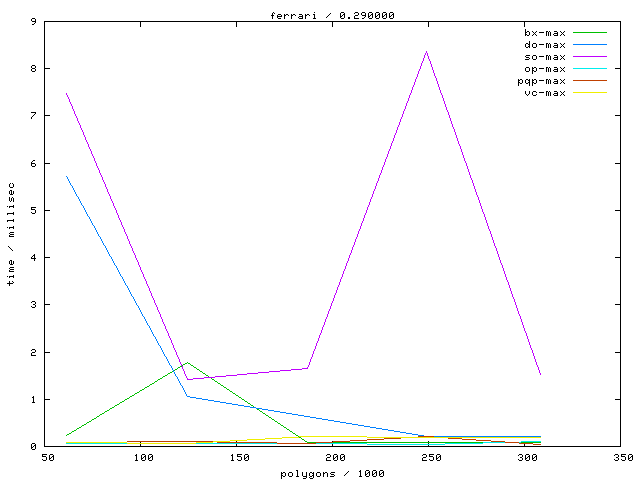Click the green line sample beside bx-max
Screen dimensions: 640x480
(x=590, y=33)
